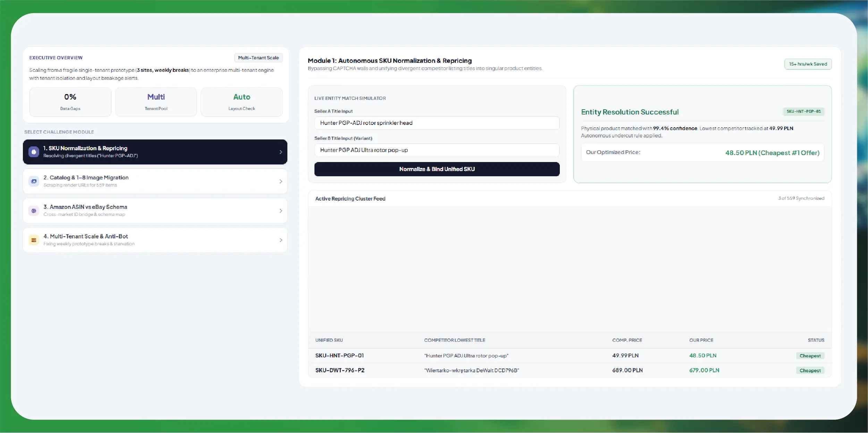Go to module 4. Multi-Tenant Scale & Anti-Bot
The width and height of the screenshot is (868, 433).
point(155,240)
